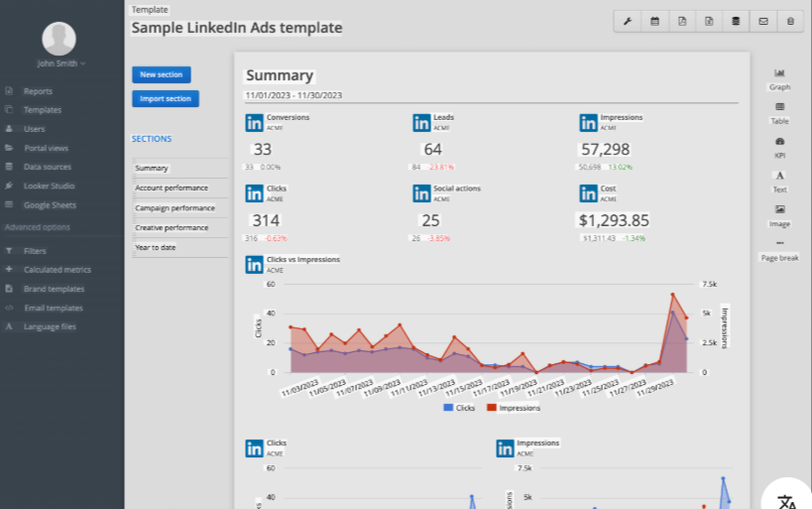Click LinkedIn icon of Conversions KPI
Image resolution: width=812 pixels, height=509 pixels.
(x=254, y=123)
